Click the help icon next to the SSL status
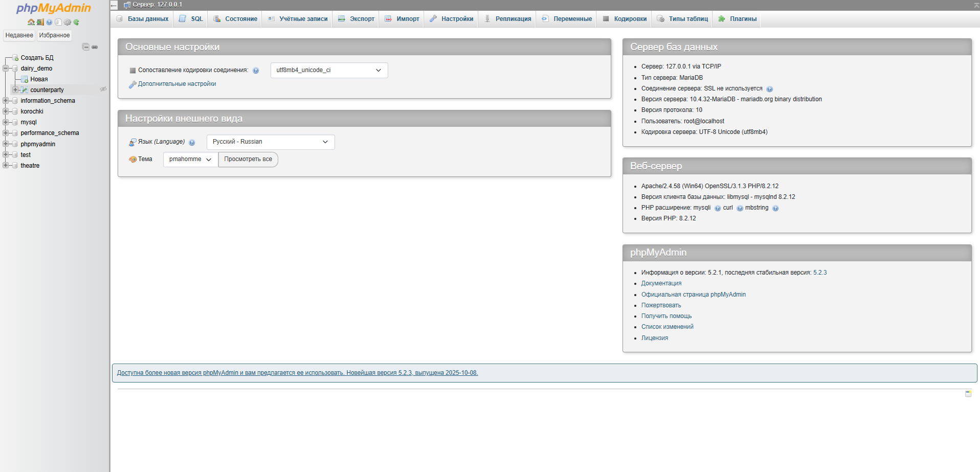Image resolution: width=980 pixels, height=472 pixels. 769,89
